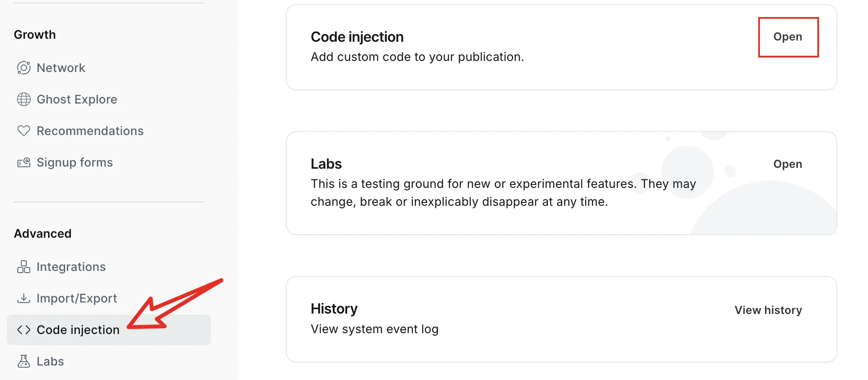The height and width of the screenshot is (380, 868).
Task: Open the Labs testing ground
Action: [788, 164]
